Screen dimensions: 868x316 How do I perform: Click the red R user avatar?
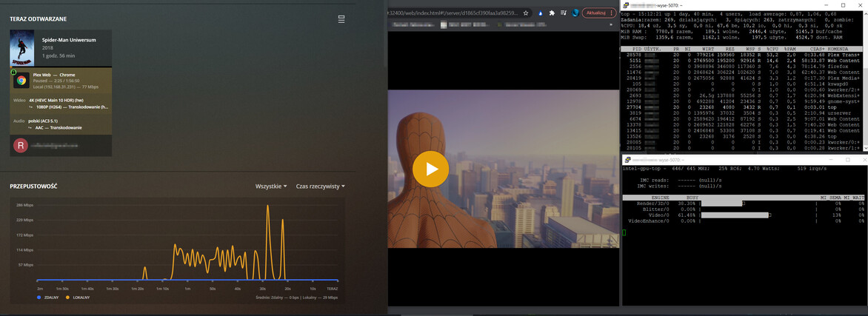click(x=20, y=146)
